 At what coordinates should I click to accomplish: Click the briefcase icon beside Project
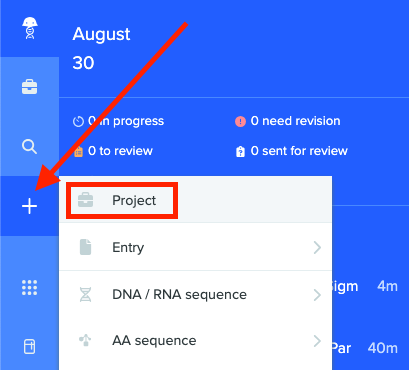[86, 201]
